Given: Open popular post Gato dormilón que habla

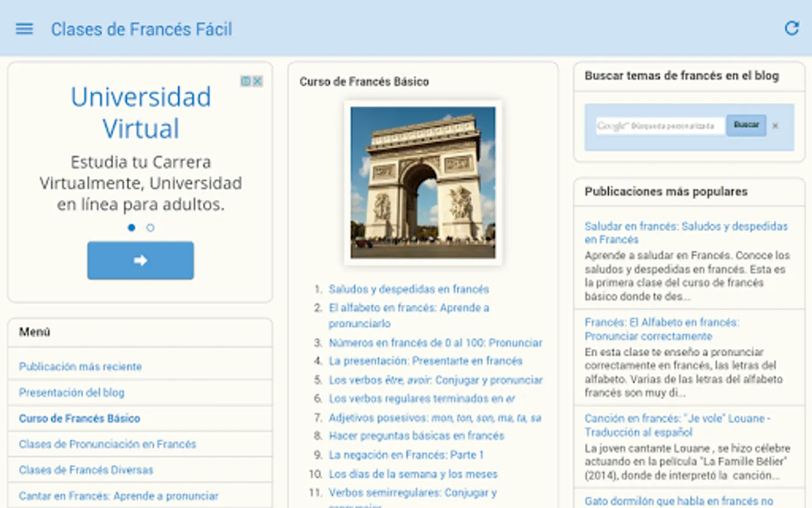Looking at the screenshot, I should (679, 501).
